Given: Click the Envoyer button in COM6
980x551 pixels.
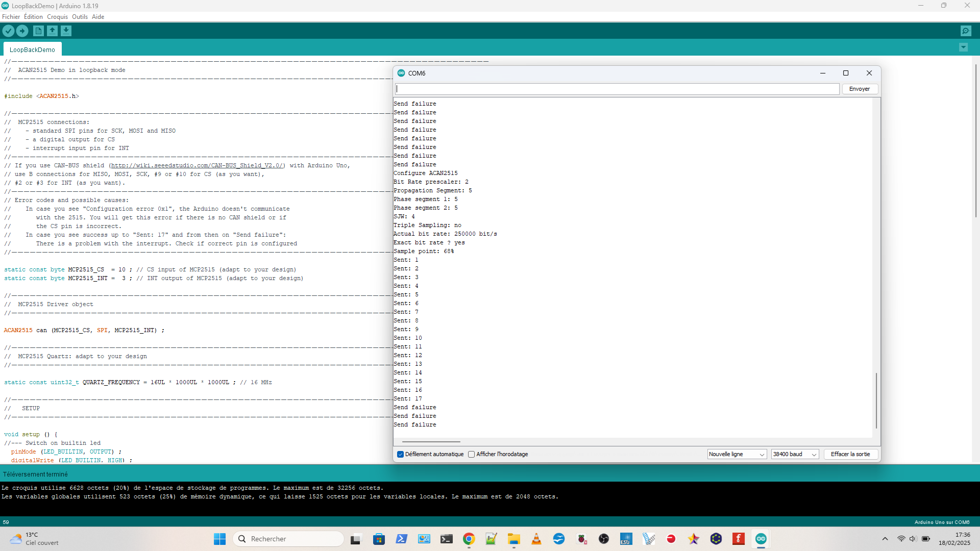Looking at the screenshot, I should point(860,89).
